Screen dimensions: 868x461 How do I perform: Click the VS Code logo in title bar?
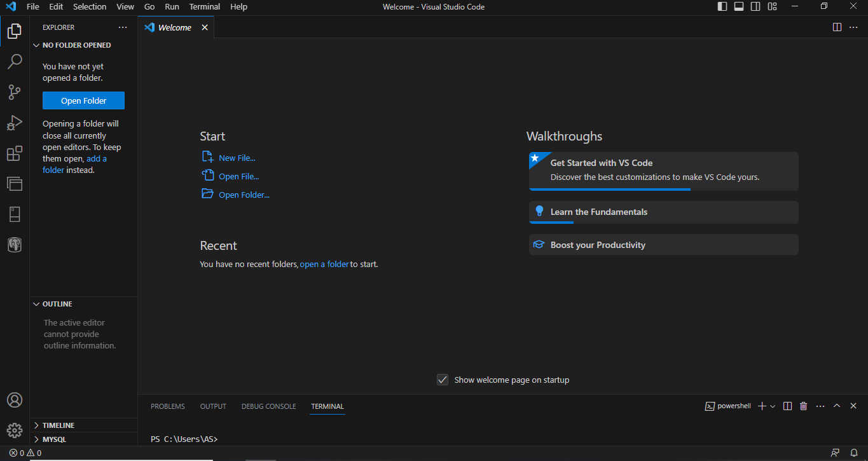click(x=11, y=6)
